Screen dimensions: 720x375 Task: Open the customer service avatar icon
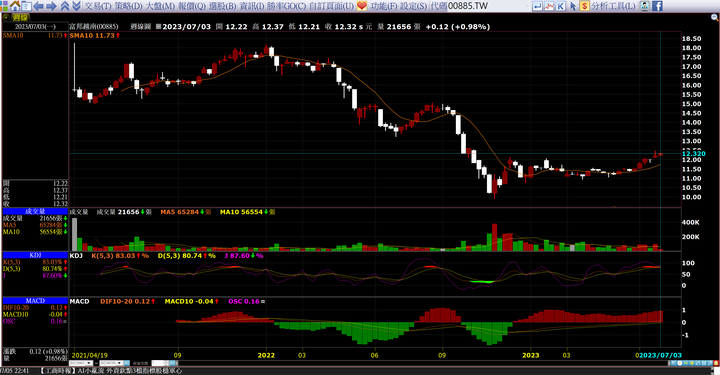pos(645,6)
